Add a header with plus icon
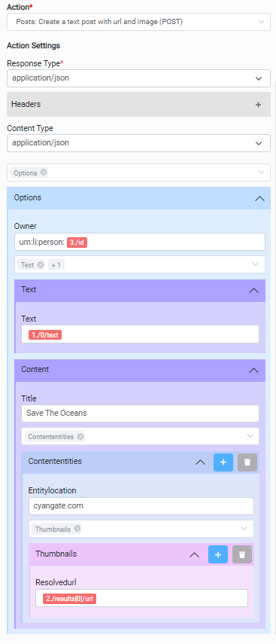276x644 pixels. coord(259,105)
